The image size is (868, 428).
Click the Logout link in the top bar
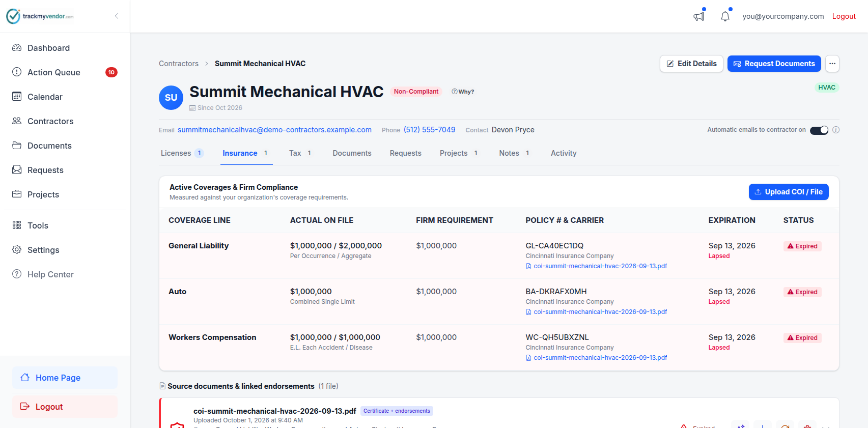click(x=844, y=16)
